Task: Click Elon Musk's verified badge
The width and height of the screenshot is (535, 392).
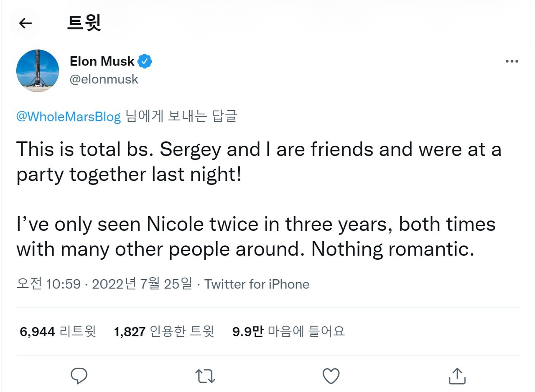Action: tap(145, 61)
